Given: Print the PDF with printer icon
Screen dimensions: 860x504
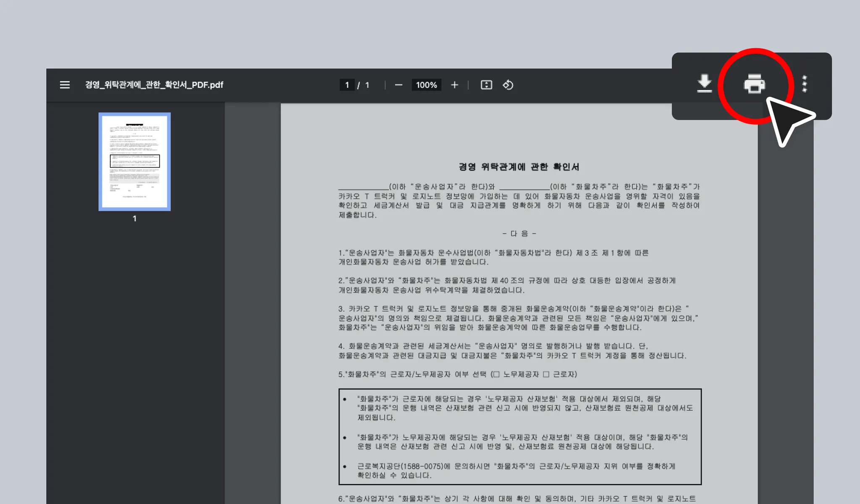Looking at the screenshot, I should [x=754, y=84].
